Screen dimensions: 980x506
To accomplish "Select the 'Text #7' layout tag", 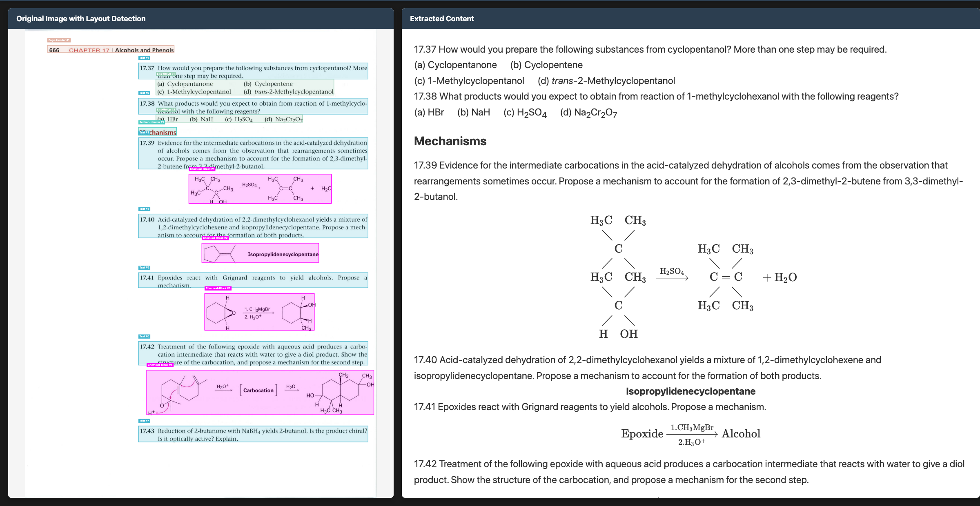I will [x=144, y=421].
